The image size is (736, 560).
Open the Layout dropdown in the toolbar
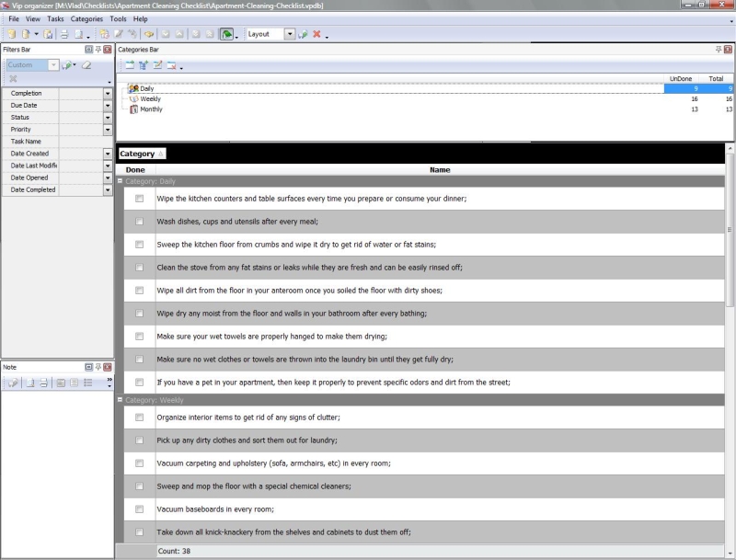click(x=290, y=34)
